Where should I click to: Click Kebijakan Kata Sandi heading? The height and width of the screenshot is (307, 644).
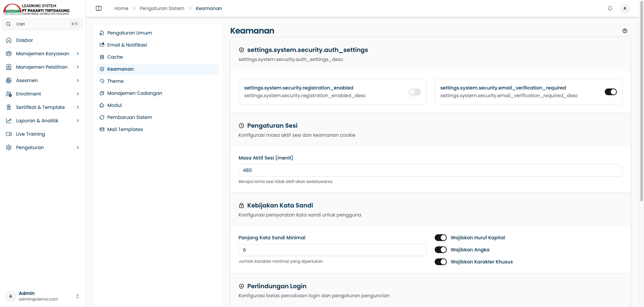pos(280,205)
